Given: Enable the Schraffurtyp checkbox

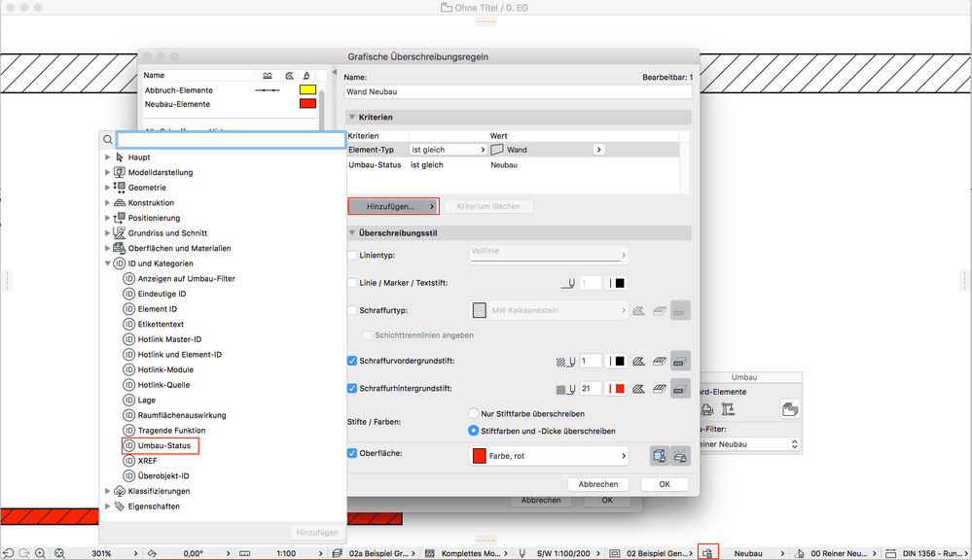Looking at the screenshot, I should tap(352, 310).
